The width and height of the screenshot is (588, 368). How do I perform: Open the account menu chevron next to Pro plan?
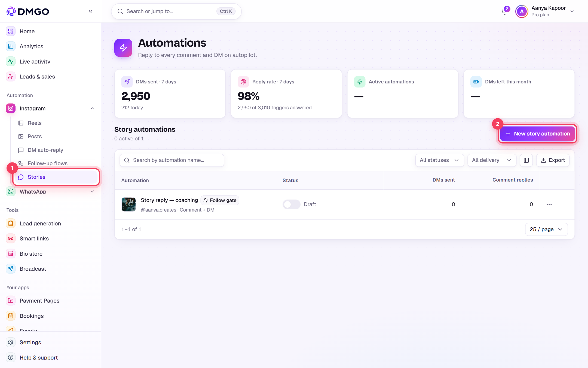[572, 11]
